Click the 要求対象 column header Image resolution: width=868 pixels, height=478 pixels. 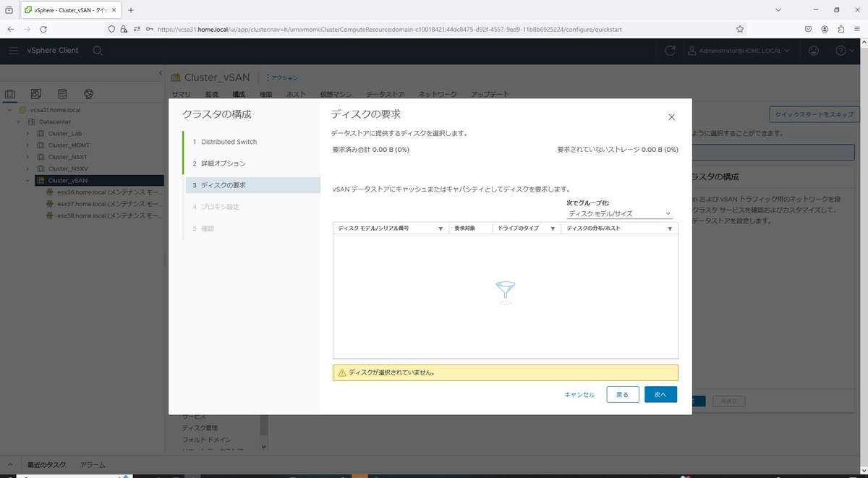click(x=464, y=229)
